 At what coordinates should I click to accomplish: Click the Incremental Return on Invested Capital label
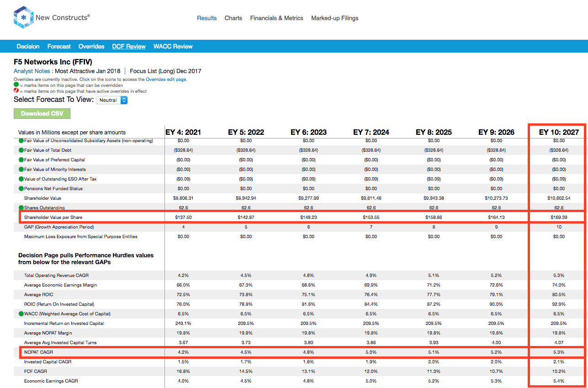[64, 323]
